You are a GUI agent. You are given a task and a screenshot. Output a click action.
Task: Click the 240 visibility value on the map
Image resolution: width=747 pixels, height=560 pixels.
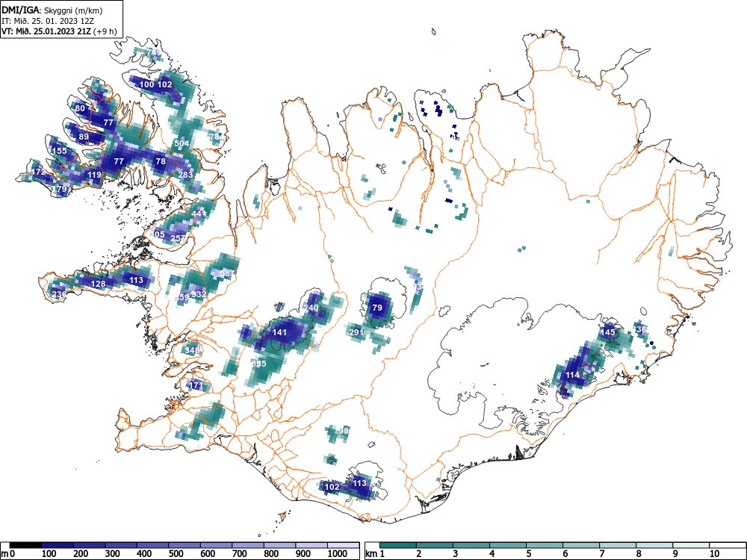[x=311, y=308]
